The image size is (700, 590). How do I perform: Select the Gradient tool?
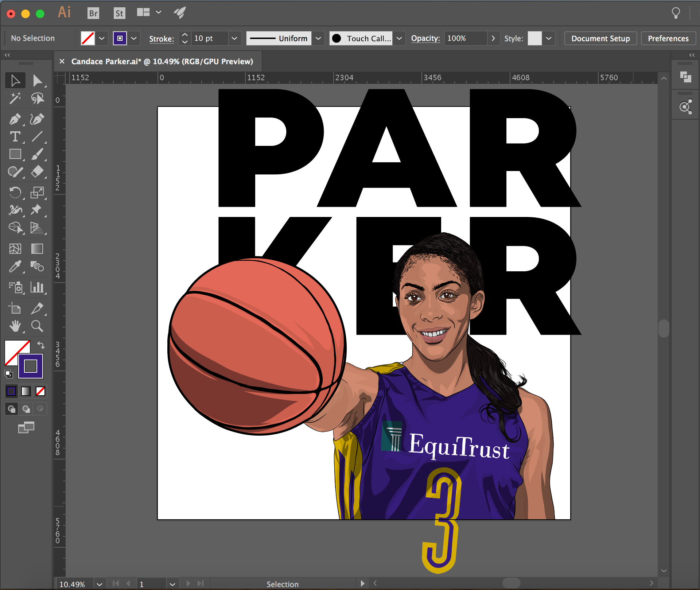37,249
